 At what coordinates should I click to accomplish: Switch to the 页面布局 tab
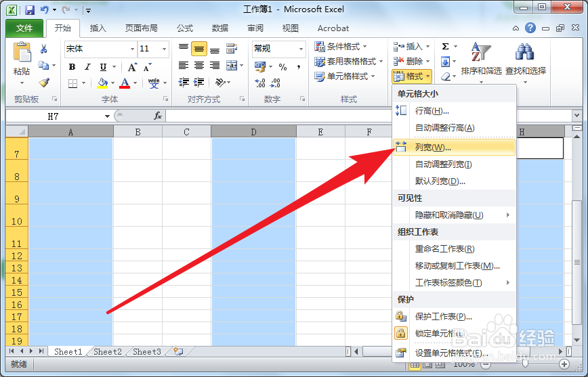point(142,28)
